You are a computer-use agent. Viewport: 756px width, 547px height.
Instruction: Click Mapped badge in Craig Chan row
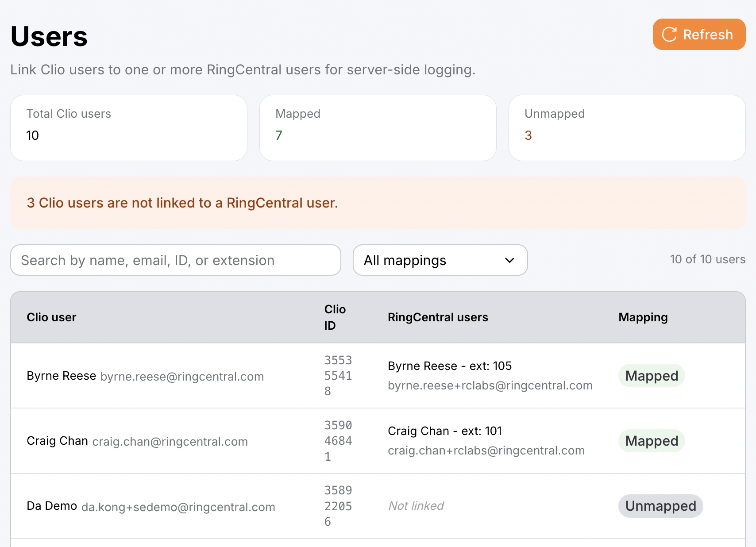(x=652, y=441)
